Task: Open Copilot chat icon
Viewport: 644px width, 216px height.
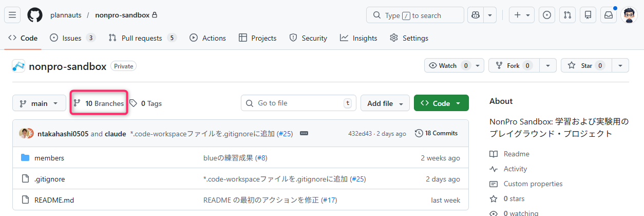Action: click(x=475, y=15)
